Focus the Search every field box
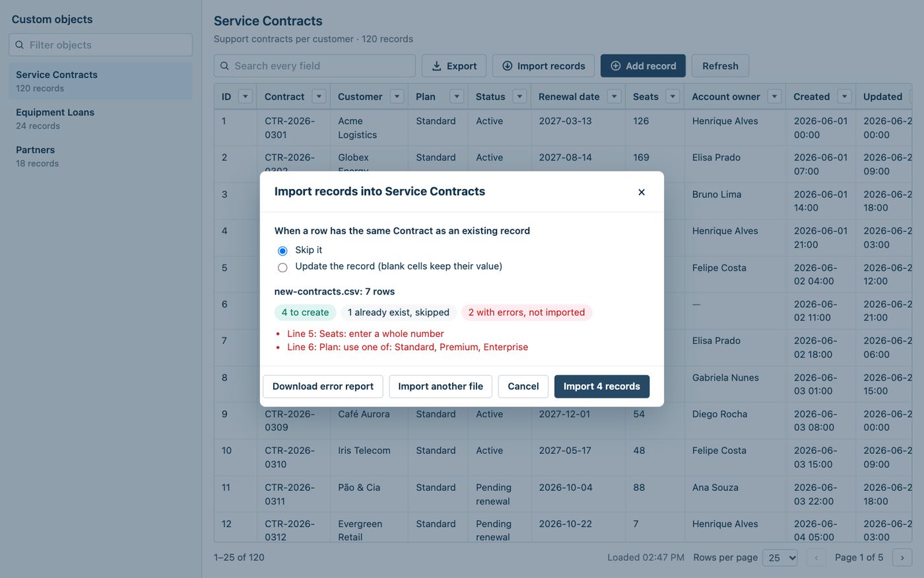924x578 pixels. (315, 66)
